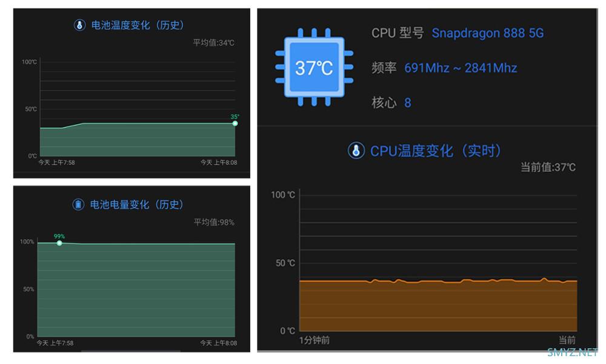Open the 电池电量变化（历史） title
606x364 pixels.
(136, 205)
